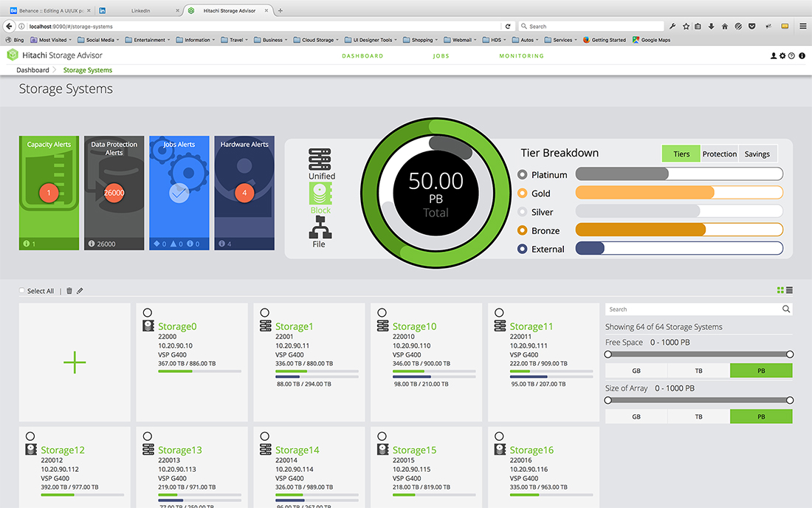Open the info icon in app header
Viewport: 812px width, 508px height.
click(802, 56)
